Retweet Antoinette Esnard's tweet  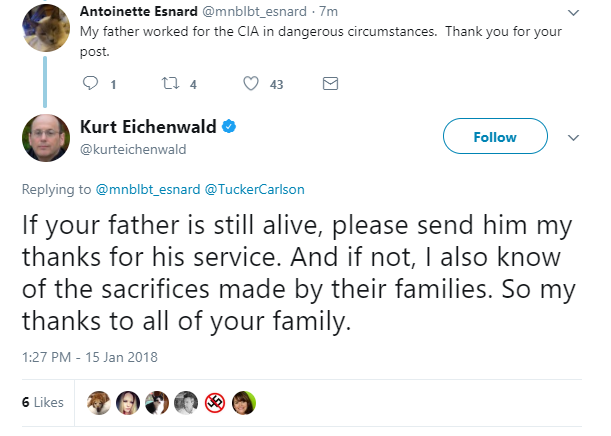tap(170, 83)
